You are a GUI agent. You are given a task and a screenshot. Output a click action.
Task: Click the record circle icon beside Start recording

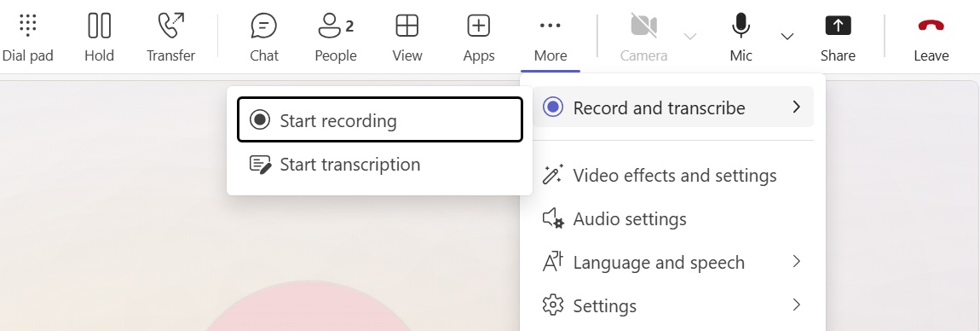point(259,119)
